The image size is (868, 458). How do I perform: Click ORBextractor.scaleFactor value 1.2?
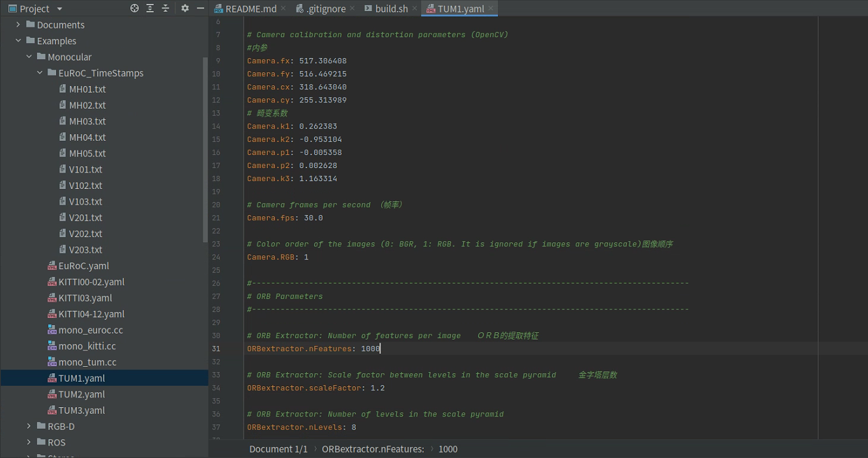377,388
